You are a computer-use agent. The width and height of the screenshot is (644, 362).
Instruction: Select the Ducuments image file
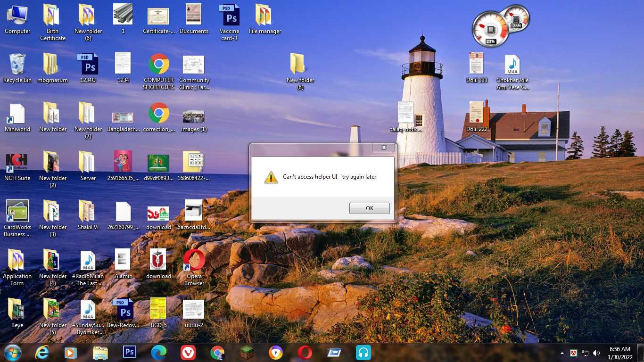[194, 19]
